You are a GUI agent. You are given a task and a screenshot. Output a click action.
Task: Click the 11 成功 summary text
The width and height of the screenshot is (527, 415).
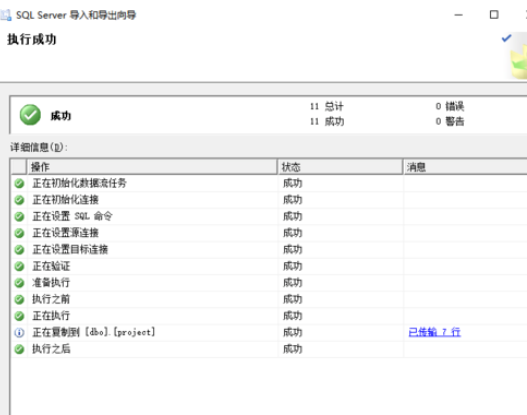(327, 121)
